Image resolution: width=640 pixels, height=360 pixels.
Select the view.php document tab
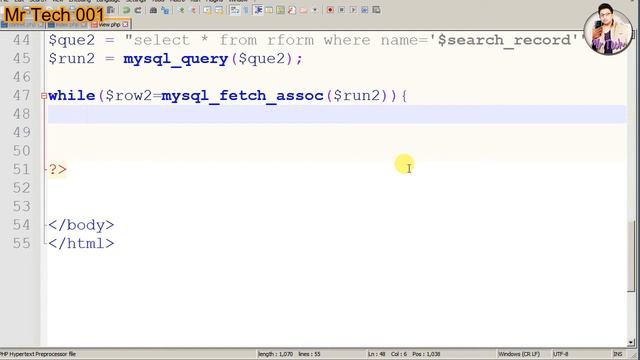coord(109,25)
